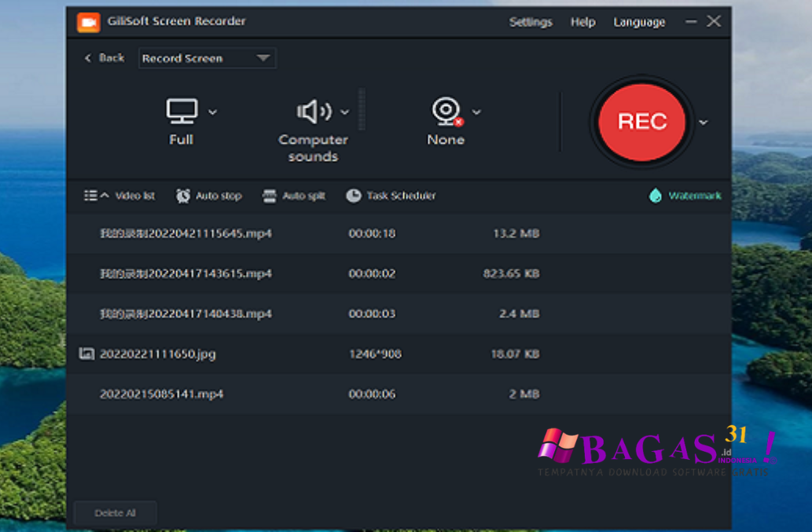Click the GiliSoft Screen Recorder logo icon
The image size is (812, 532).
89,22
